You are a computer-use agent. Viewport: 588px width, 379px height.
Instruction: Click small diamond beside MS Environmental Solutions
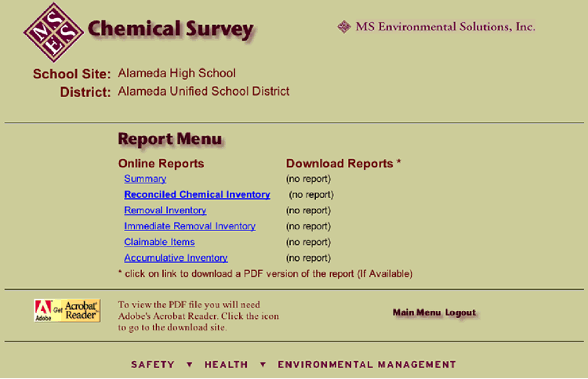point(344,27)
